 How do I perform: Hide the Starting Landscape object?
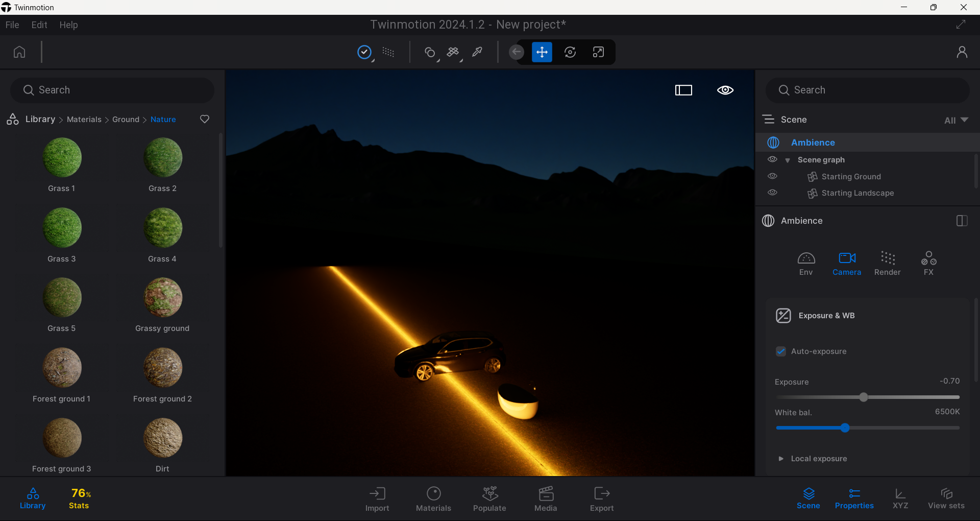click(773, 193)
